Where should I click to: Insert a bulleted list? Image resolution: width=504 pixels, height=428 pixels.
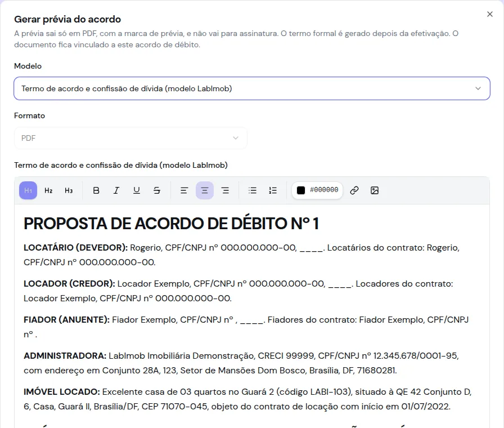pos(253,190)
